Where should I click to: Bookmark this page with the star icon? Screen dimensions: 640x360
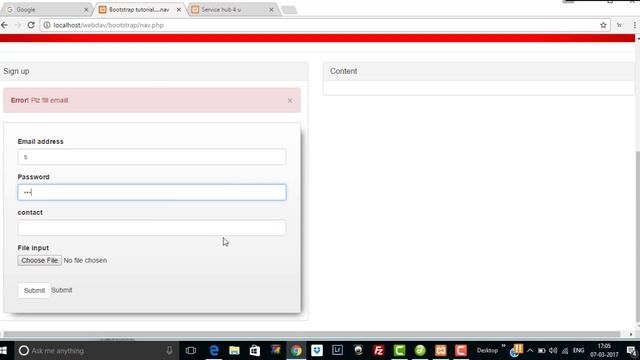[x=603, y=25]
